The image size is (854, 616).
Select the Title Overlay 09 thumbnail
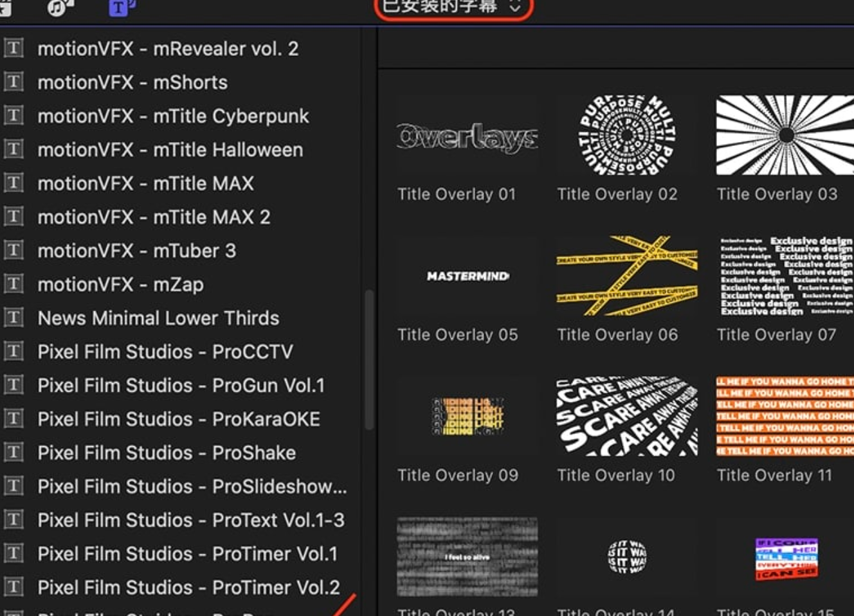coord(468,416)
